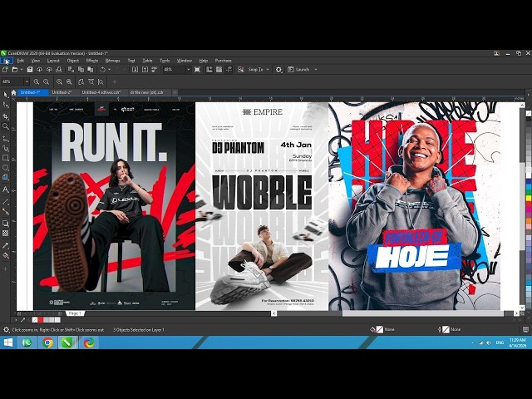Select the Parallel Dimension tool
532x399 pixels.
pyautogui.click(x=6, y=201)
